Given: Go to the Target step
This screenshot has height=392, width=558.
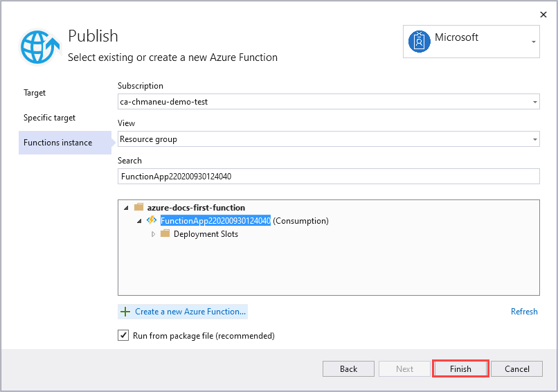Looking at the screenshot, I should click(x=35, y=93).
